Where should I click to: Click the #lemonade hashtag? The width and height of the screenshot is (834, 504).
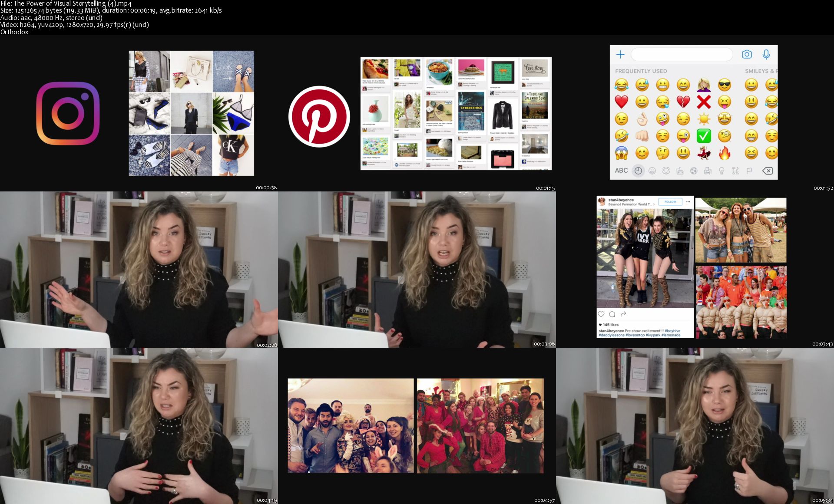click(x=671, y=335)
